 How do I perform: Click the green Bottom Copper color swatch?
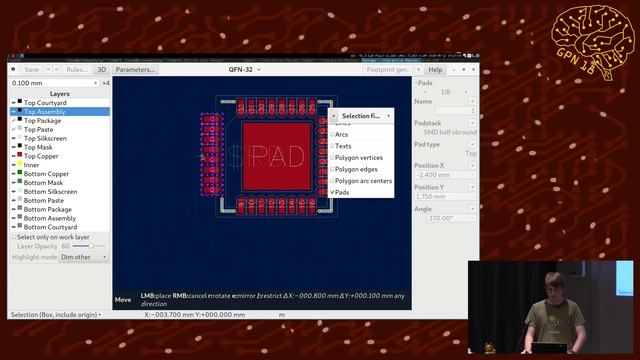coord(20,173)
